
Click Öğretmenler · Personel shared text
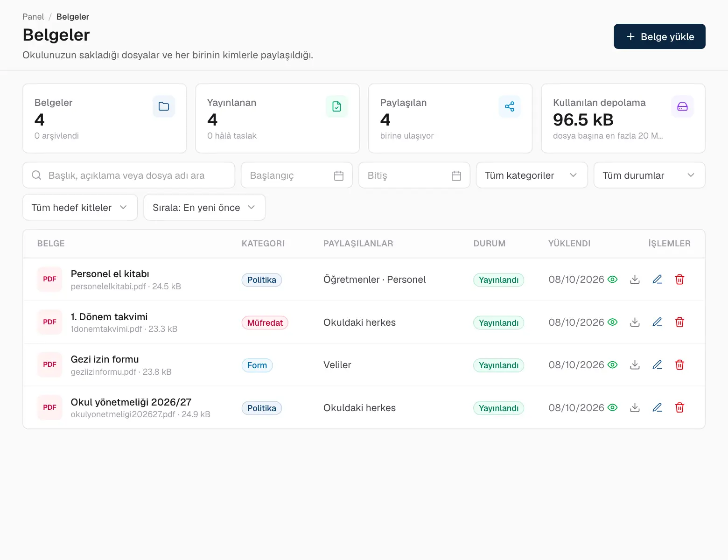click(x=374, y=280)
